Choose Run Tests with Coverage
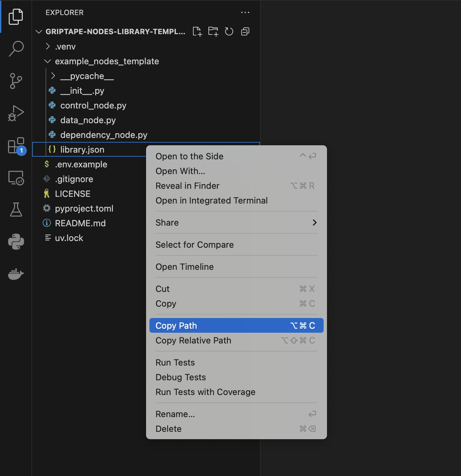 tap(205, 392)
